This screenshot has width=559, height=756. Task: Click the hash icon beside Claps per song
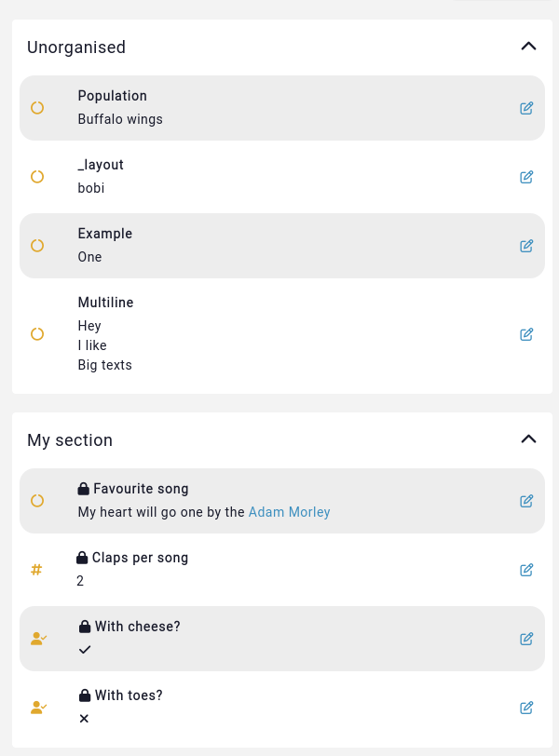point(36,570)
